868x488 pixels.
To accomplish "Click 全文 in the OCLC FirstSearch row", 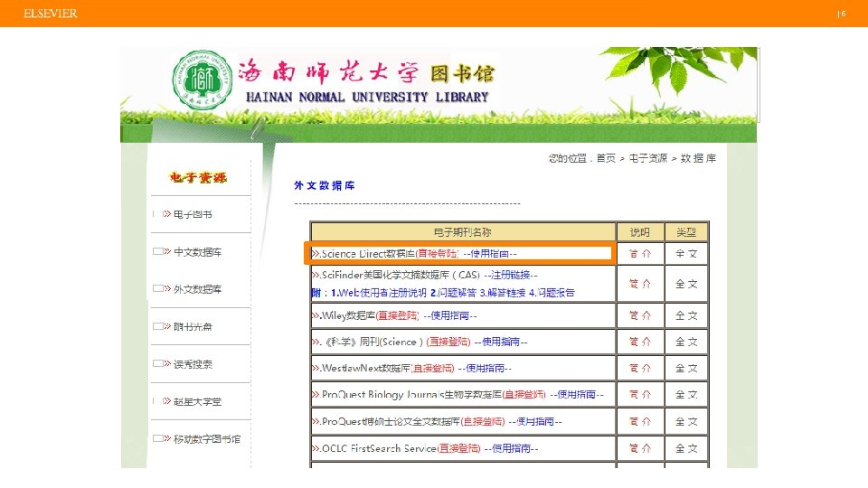I will point(686,447).
